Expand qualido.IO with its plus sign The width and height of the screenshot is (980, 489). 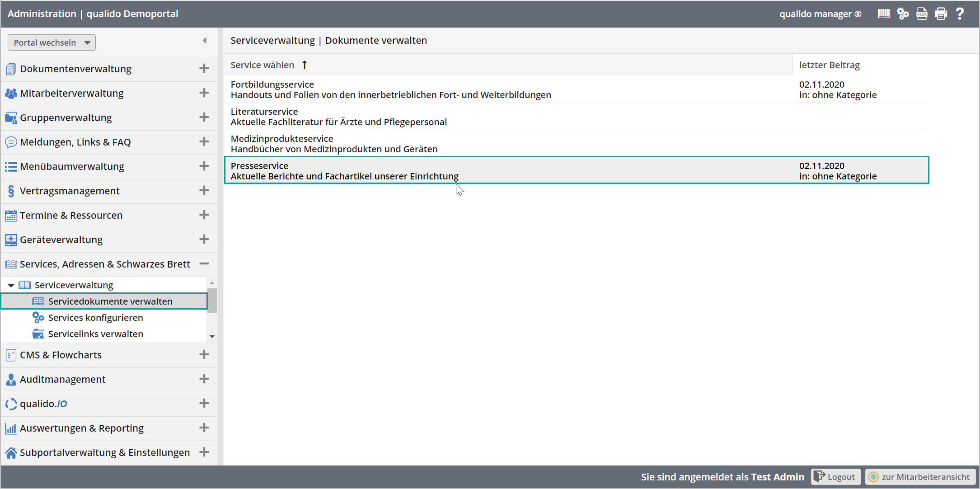point(204,404)
